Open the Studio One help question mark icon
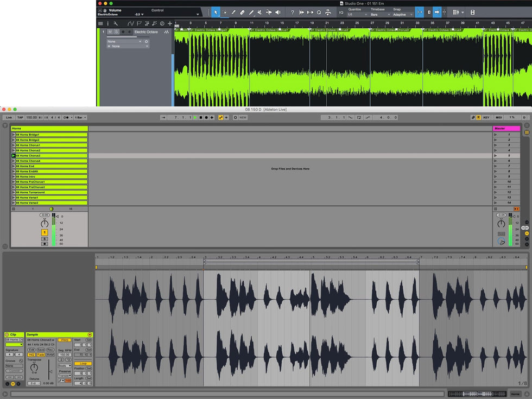This screenshot has height=399, width=532. tap(292, 12)
